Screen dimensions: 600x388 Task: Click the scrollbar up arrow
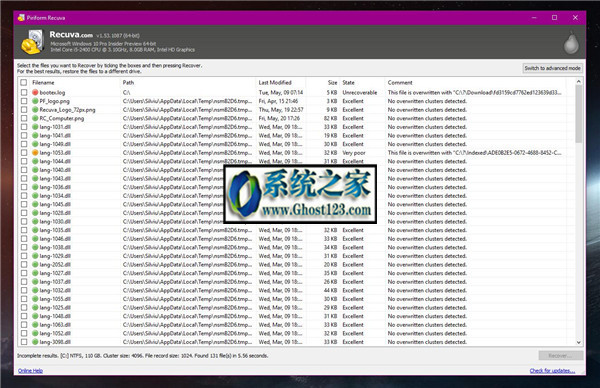[579, 81]
